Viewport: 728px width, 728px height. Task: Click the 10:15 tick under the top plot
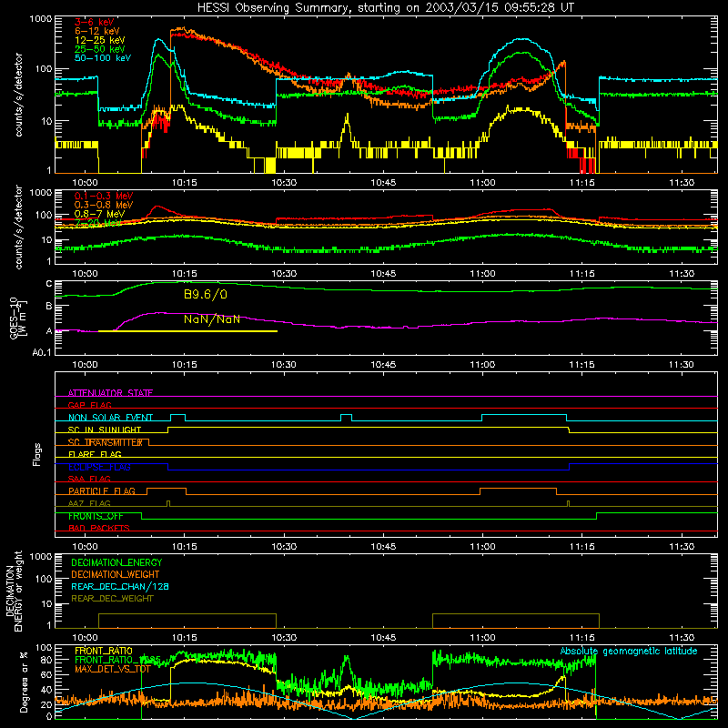(x=185, y=183)
